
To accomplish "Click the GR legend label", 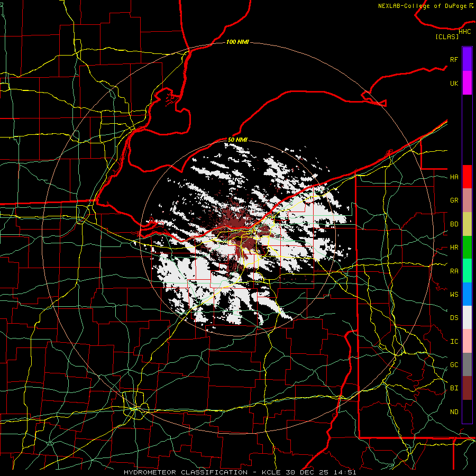I will coord(454,200).
